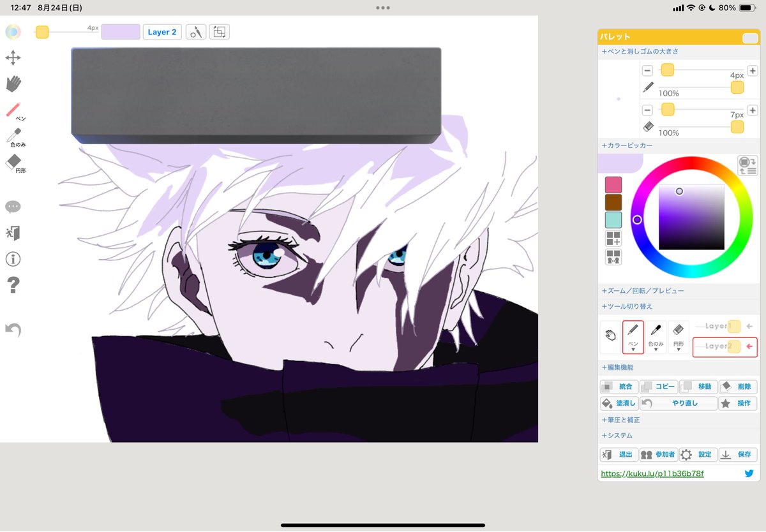Decrease eraser size with the minus button
Viewport: 766px width, 532px height.
coord(647,110)
